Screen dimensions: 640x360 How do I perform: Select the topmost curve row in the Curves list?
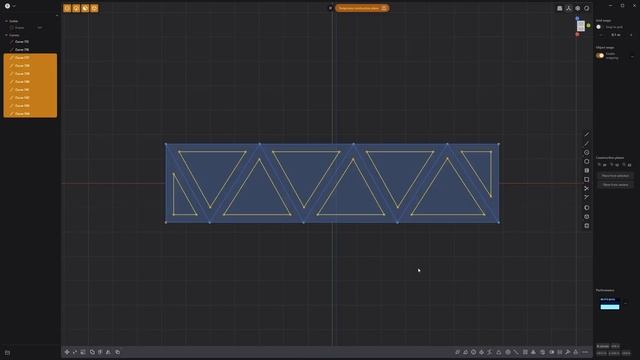[30, 42]
